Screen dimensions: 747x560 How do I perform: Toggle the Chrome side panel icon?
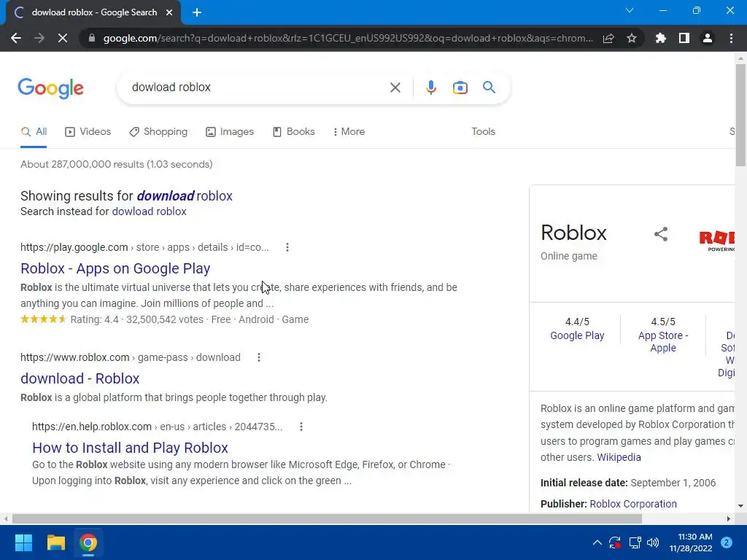point(684,38)
